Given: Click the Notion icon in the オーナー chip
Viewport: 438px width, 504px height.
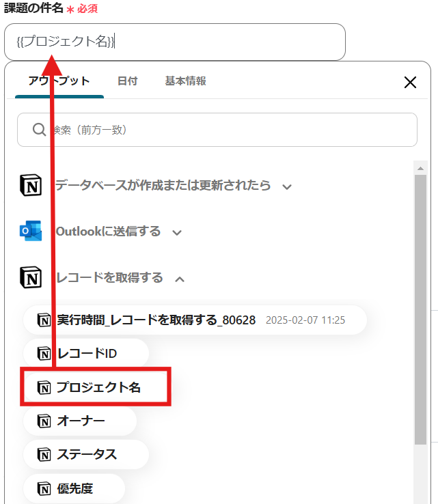Looking at the screenshot, I should pos(44,421).
